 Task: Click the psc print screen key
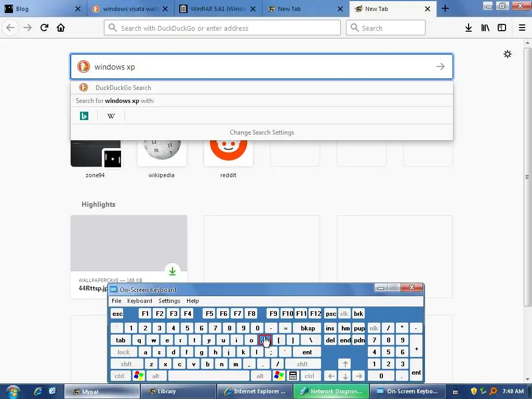pyautogui.click(x=331, y=313)
